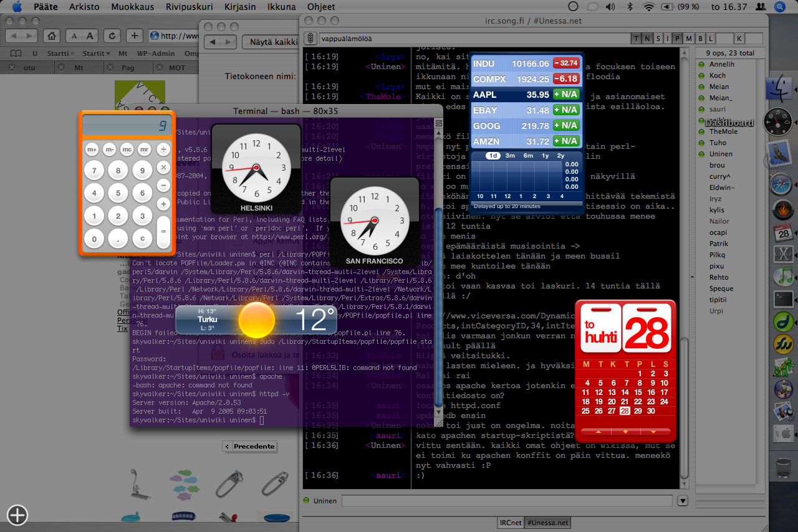798x532 pixels.
Task: Click the Home button in Safari toolbar
Action: (x=53, y=36)
